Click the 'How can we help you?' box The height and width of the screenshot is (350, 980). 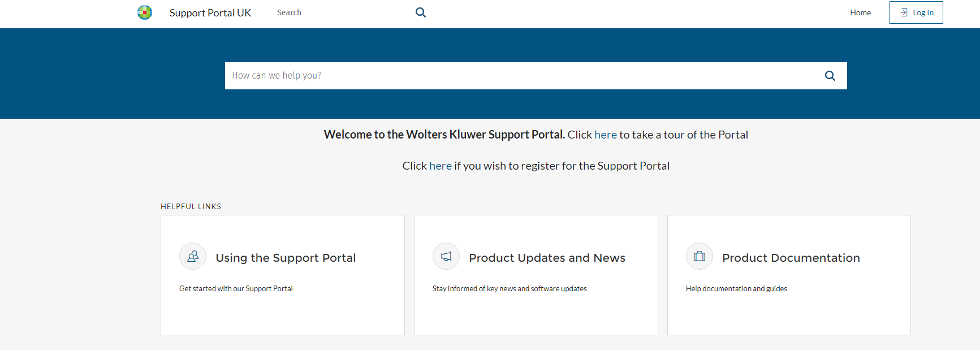tap(536, 76)
